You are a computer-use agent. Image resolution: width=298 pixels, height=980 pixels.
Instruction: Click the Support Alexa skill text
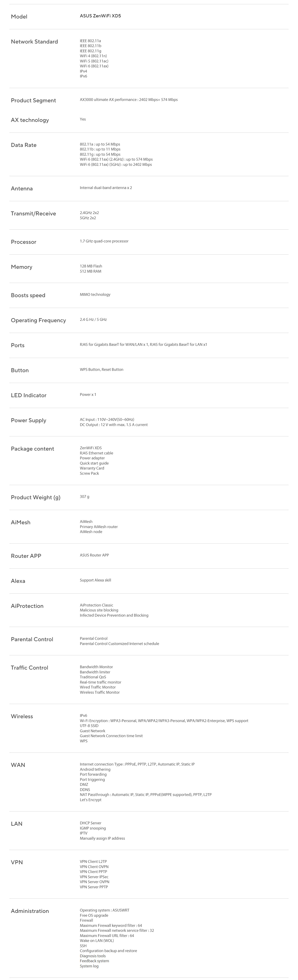point(95,580)
